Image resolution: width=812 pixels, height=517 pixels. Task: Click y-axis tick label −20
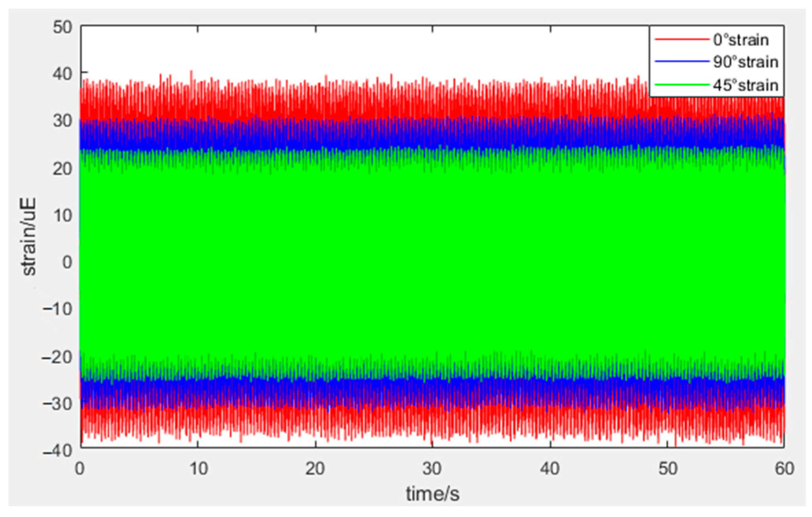coord(57,357)
